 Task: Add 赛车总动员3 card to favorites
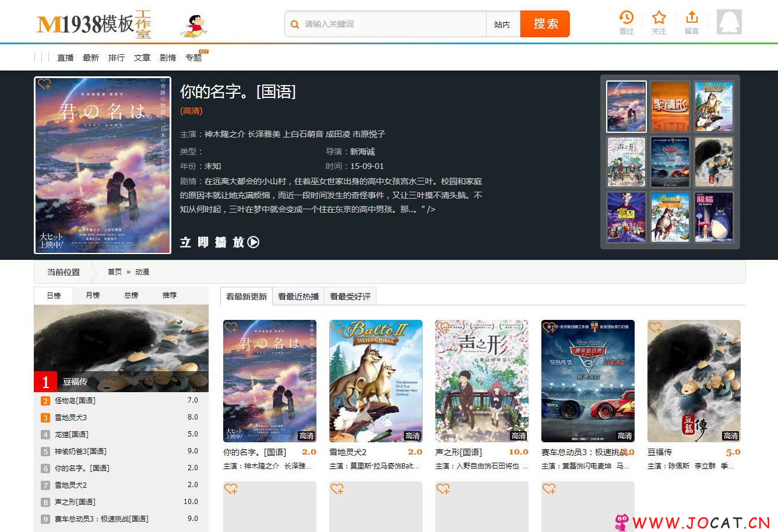point(550,327)
